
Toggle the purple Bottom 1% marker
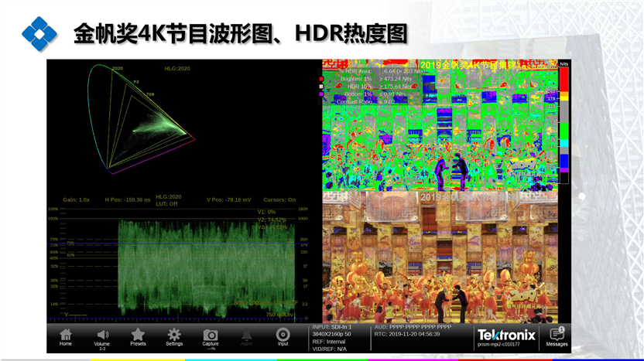(x=321, y=94)
